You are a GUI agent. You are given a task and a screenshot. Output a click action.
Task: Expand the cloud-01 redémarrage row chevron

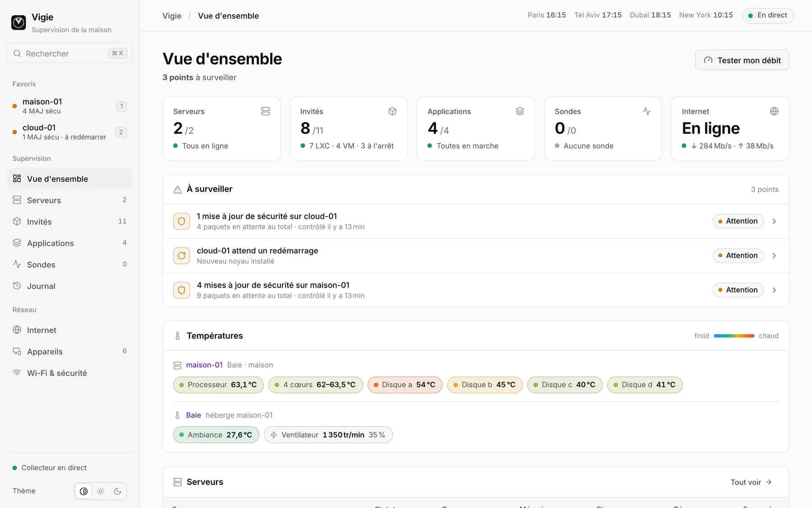click(x=774, y=256)
